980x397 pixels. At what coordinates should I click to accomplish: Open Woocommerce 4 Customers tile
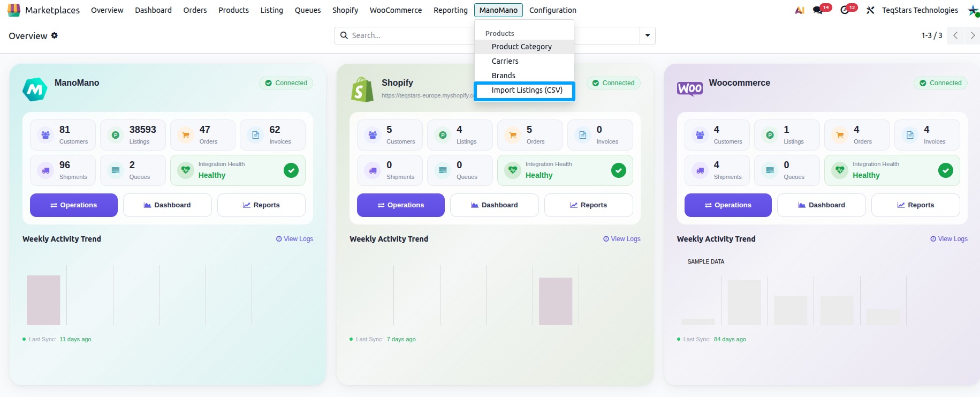click(x=717, y=135)
